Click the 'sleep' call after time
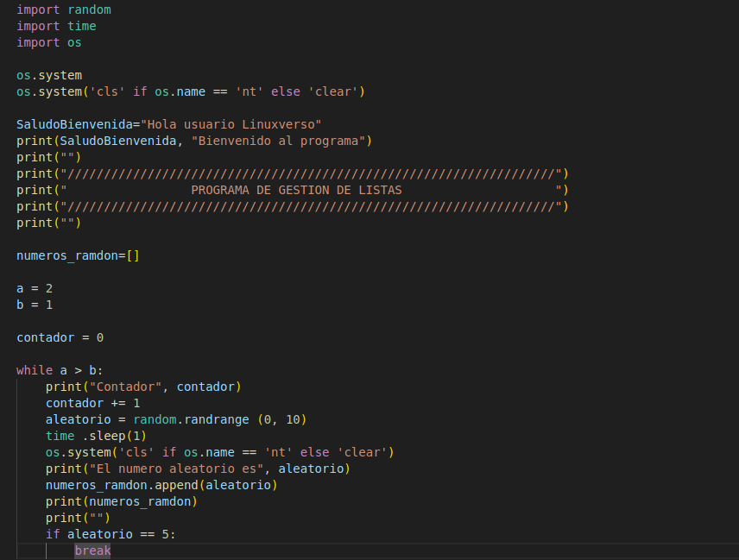The height and width of the screenshot is (560, 739). (107, 436)
